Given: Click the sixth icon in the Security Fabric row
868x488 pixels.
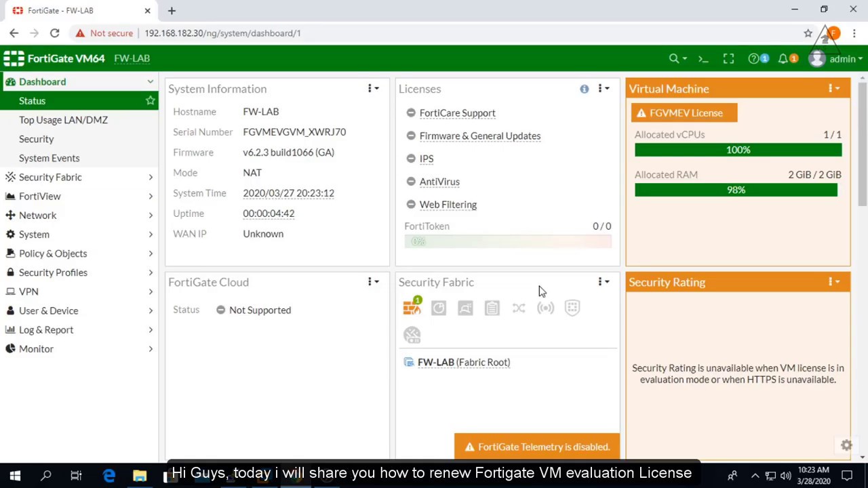Looking at the screenshot, I should [546, 308].
